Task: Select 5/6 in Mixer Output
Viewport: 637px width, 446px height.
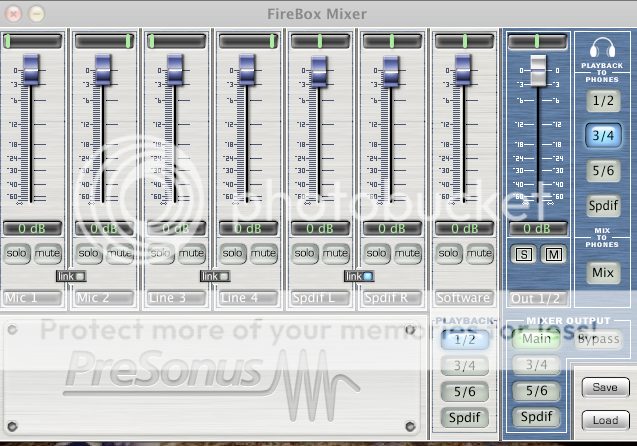Action: pos(536,391)
